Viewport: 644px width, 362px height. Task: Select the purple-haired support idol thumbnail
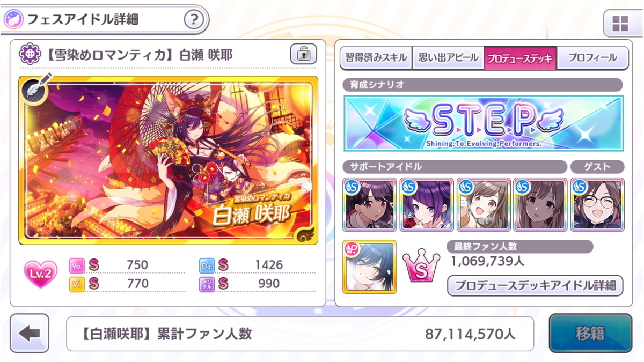tap(427, 204)
